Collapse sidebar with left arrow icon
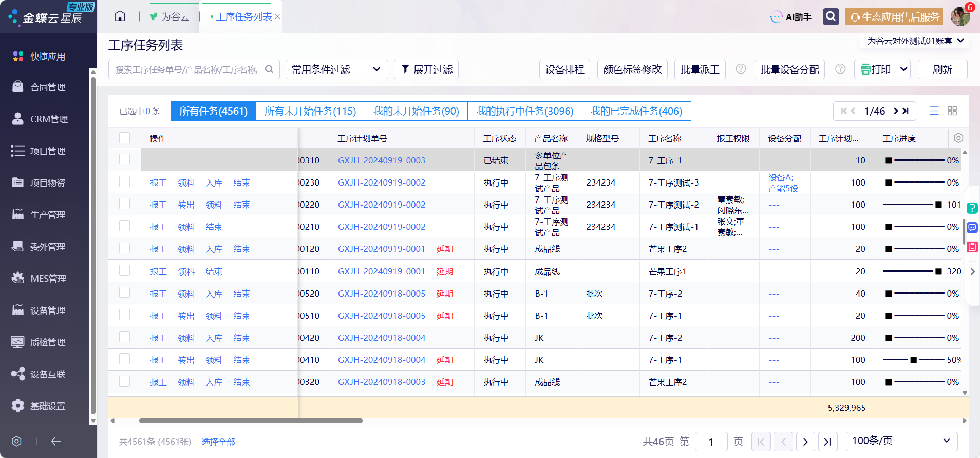Viewport: 980px width, 458px height. click(56, 441)
